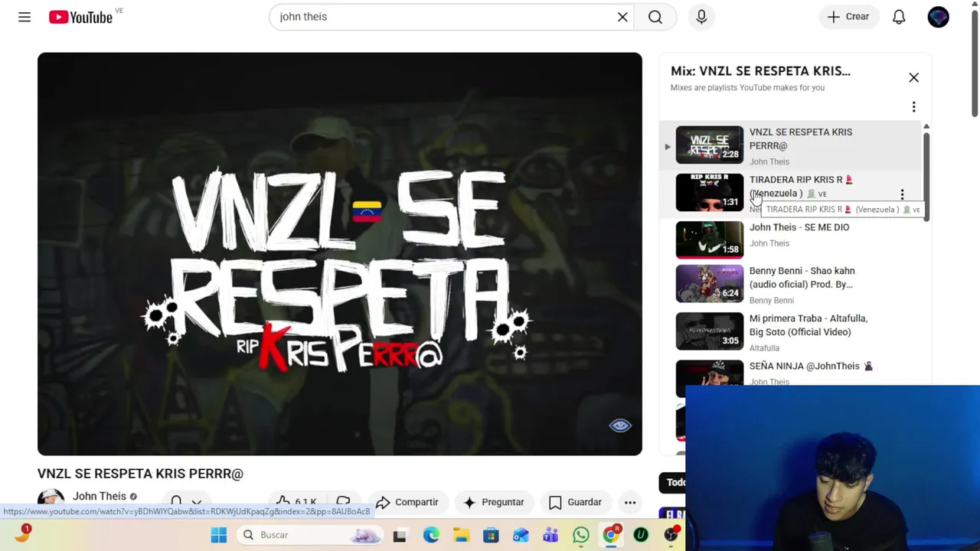Click the main video player

[x=339, y=254]
